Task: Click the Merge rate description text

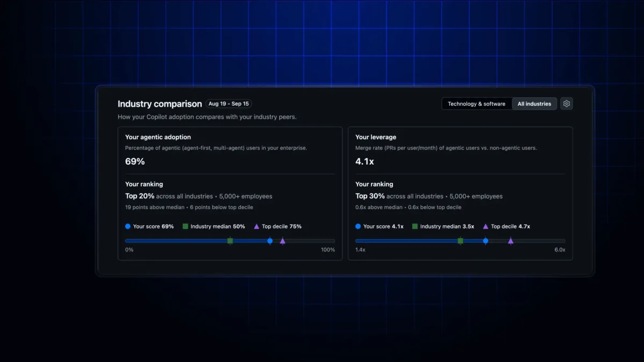Action: pyautogui.click(x=446, y=148)
